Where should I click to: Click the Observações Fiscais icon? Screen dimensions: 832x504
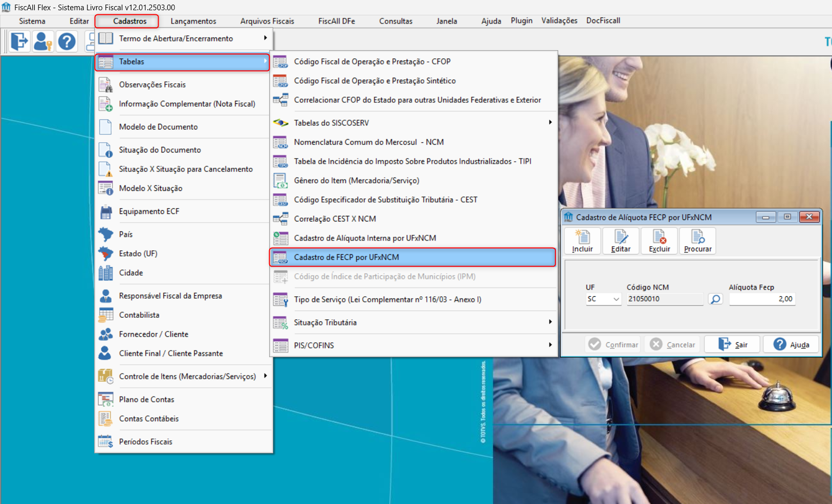(106, 84)
